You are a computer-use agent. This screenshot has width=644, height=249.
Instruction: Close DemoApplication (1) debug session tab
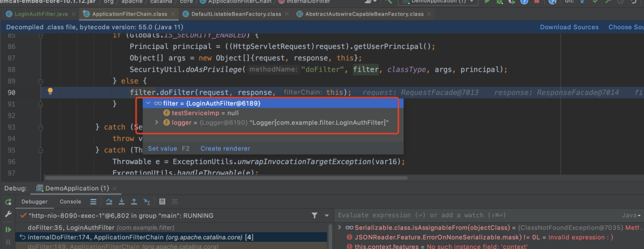(x=114, y=189)
